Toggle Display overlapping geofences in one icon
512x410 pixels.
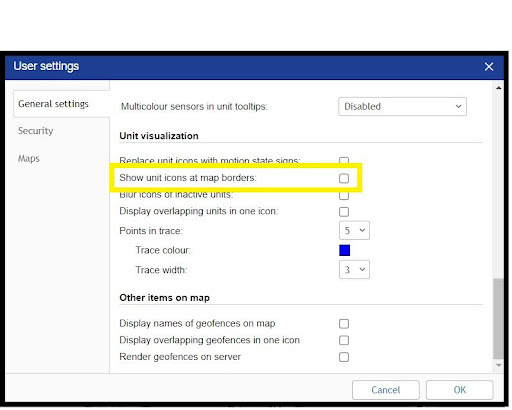pos(344,340)
